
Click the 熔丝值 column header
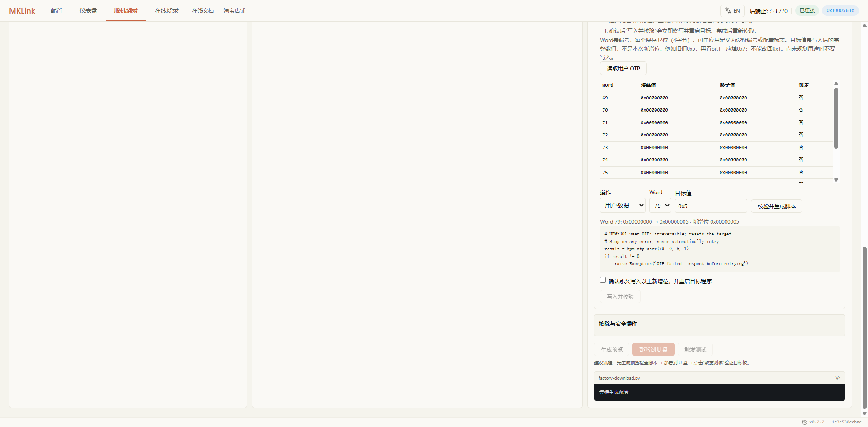648,85
